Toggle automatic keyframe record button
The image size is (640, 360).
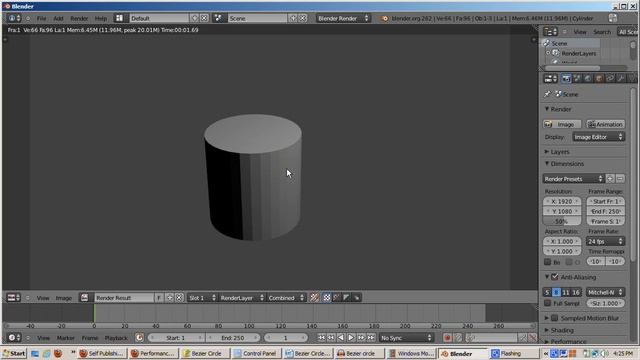click(447, 338)
